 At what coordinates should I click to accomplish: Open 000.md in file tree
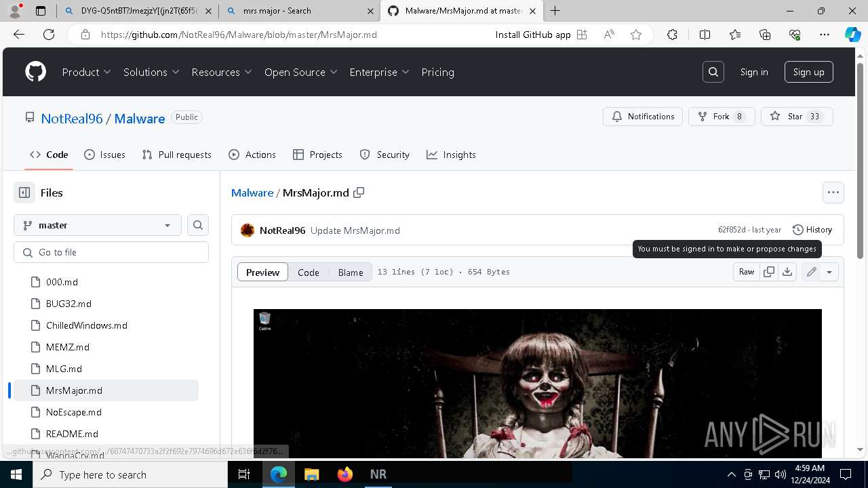tap(62, 282)
